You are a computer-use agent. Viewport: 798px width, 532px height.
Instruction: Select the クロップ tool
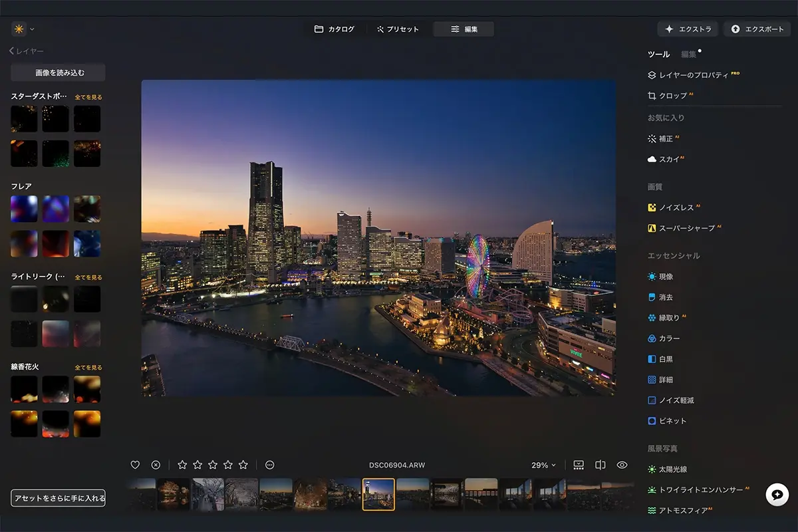point(670,96)
